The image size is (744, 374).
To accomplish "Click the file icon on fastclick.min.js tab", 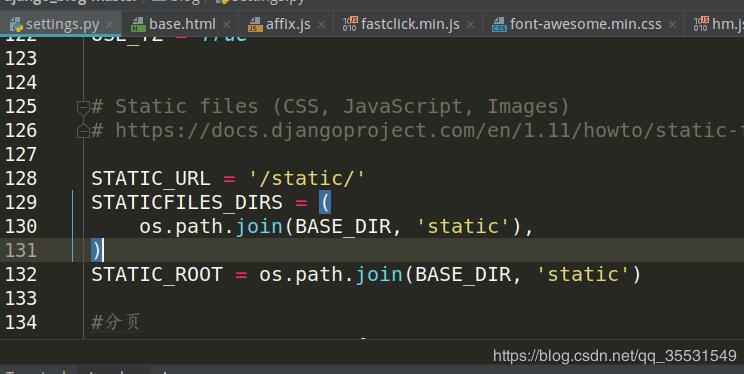I will click(x=350, y=24).
